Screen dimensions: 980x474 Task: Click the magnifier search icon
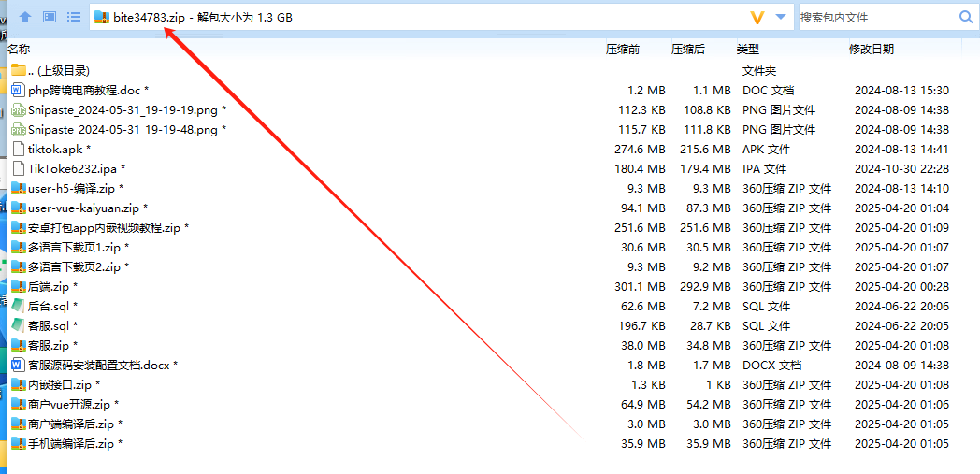click(966, 17)
